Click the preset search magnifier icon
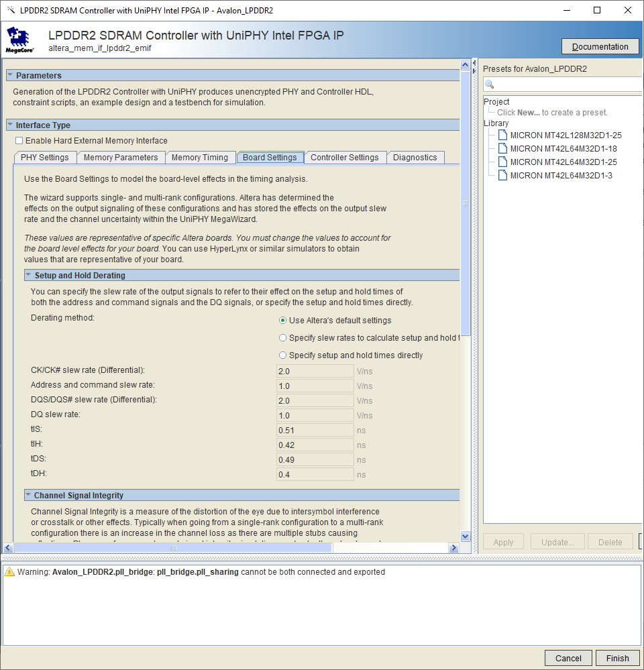The height and width of the screenshot is (670, 644). point(490,85)
